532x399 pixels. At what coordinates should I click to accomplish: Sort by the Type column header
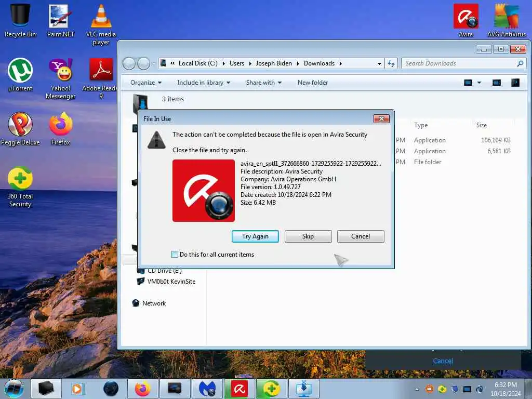421,125
